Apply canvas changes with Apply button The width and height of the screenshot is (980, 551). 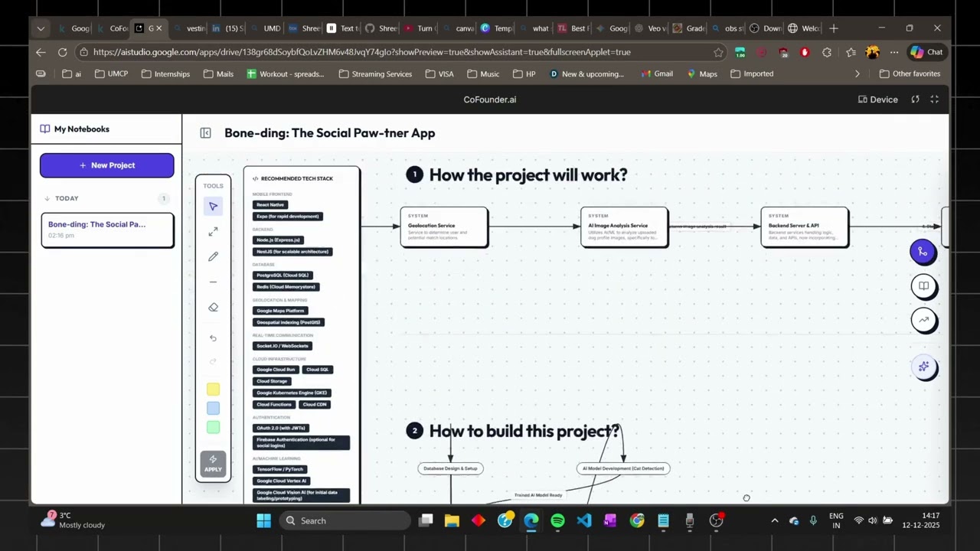213,464
